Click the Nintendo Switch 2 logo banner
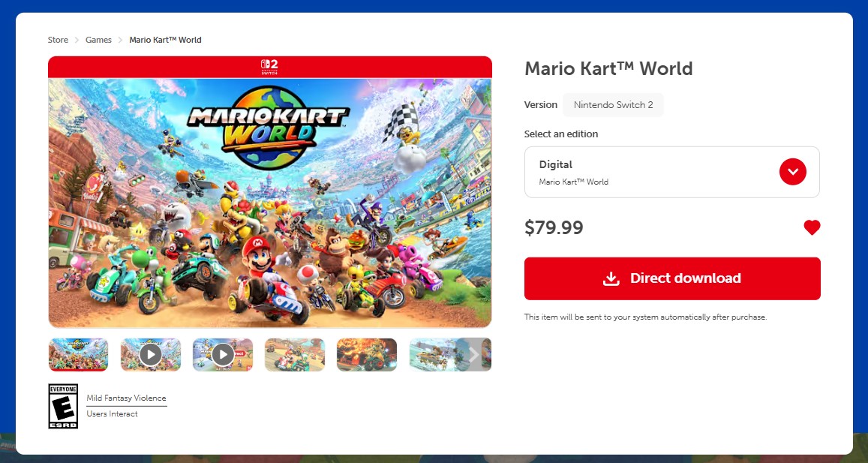Screen dimensions: 868x463 pos(270,67)
